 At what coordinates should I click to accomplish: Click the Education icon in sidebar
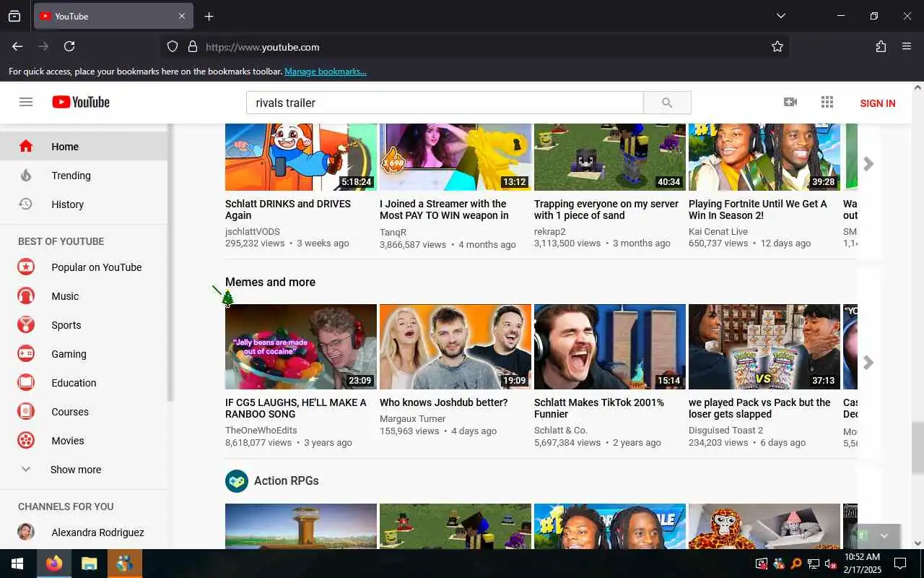pos(26,382)
